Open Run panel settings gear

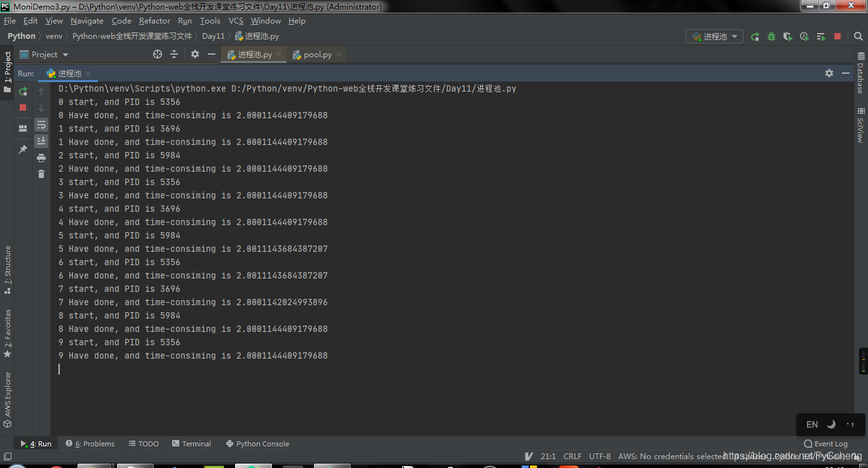point(829,73)
